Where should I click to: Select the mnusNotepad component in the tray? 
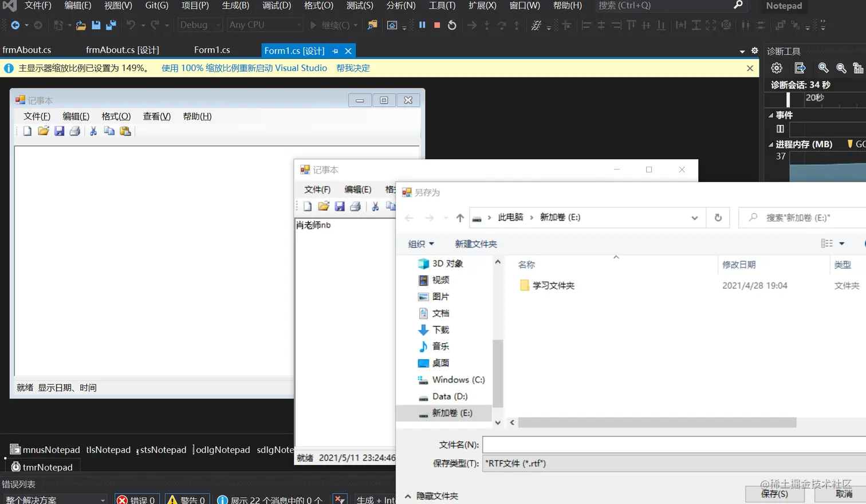click(x=45, y=450)
